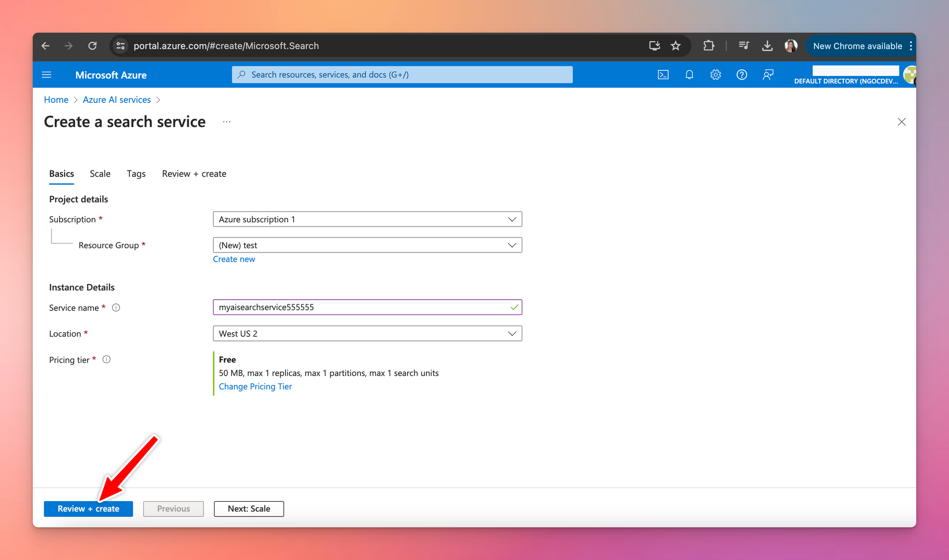Open Azure help question mark icon

click(x=741, y=75)
